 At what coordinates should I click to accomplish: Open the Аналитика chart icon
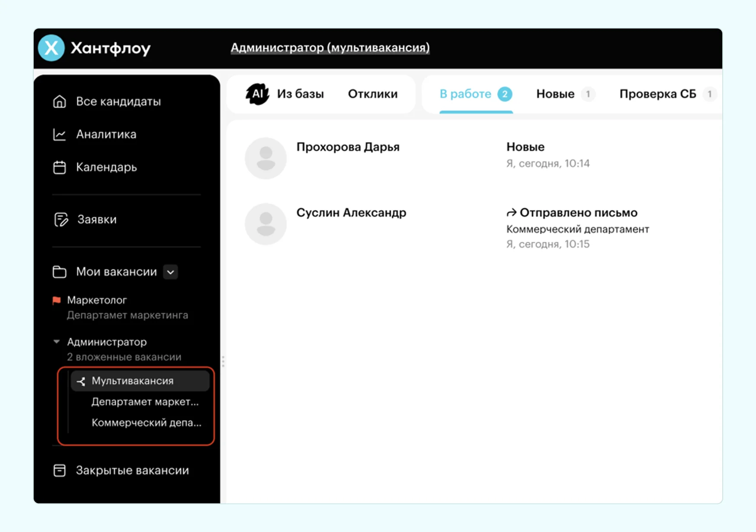(x=60, y=135)
